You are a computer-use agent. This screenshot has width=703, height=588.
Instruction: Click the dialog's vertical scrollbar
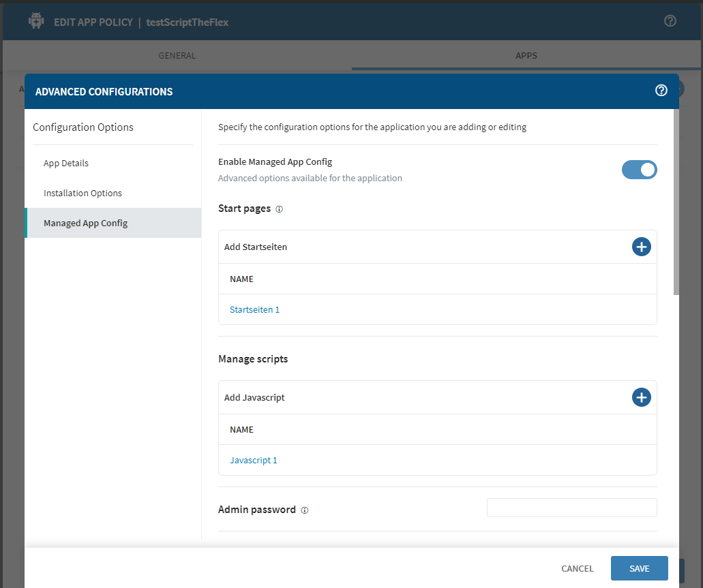pos(676,204)
